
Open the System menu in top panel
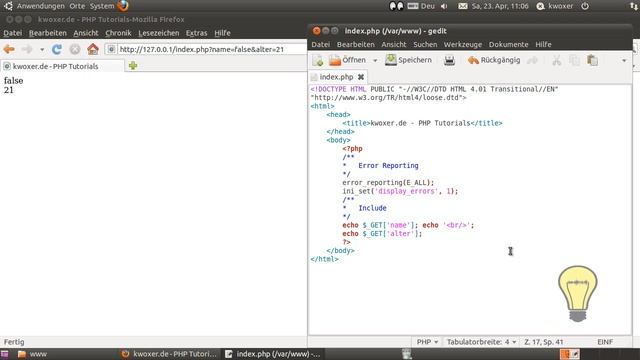(x=102, y=6)
